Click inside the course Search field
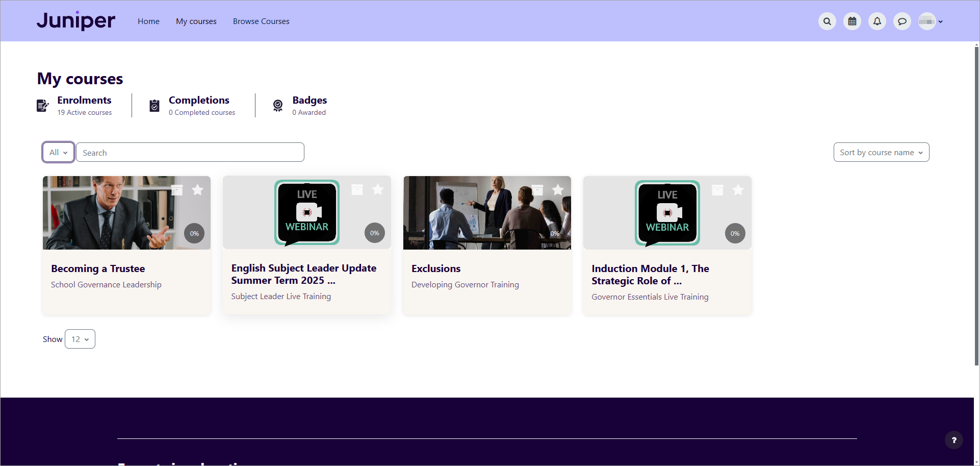 [x=190, y=152]
